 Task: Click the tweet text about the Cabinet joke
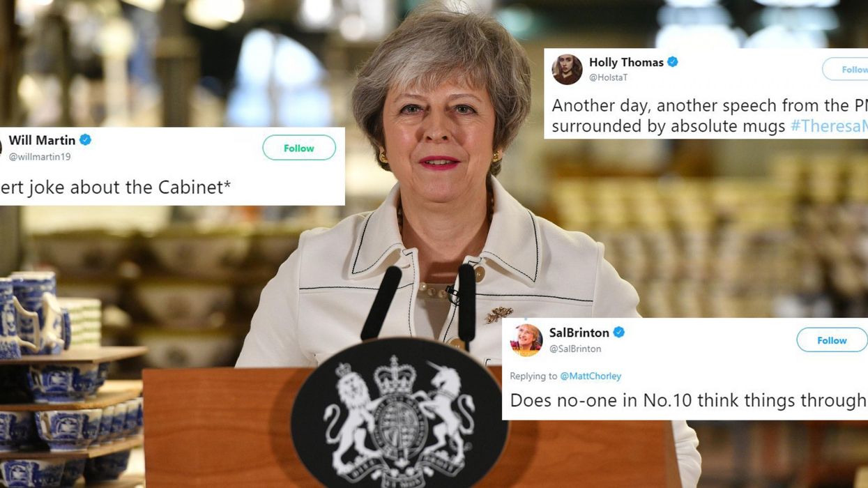click(x=116, y=186)
